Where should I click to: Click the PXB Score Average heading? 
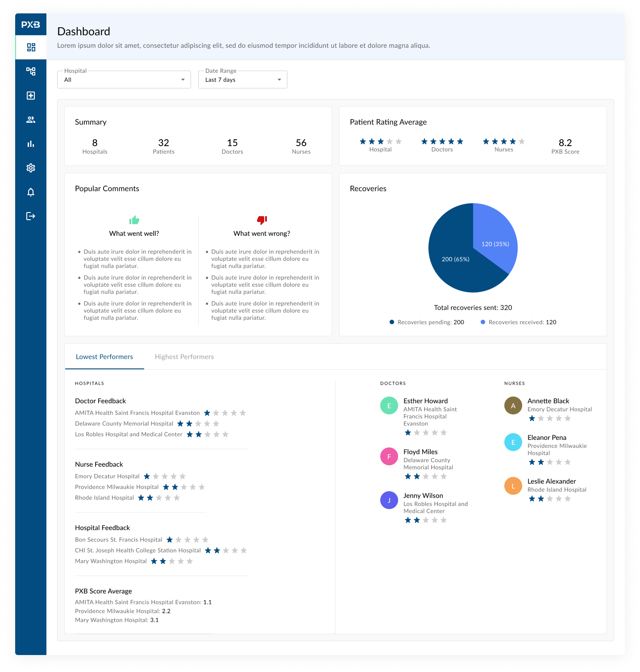104,591
